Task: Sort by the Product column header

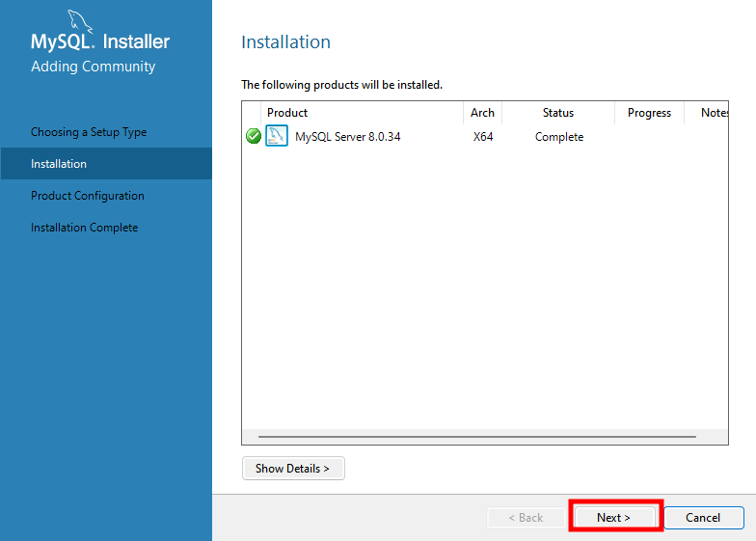Action: tap(362, 113)
